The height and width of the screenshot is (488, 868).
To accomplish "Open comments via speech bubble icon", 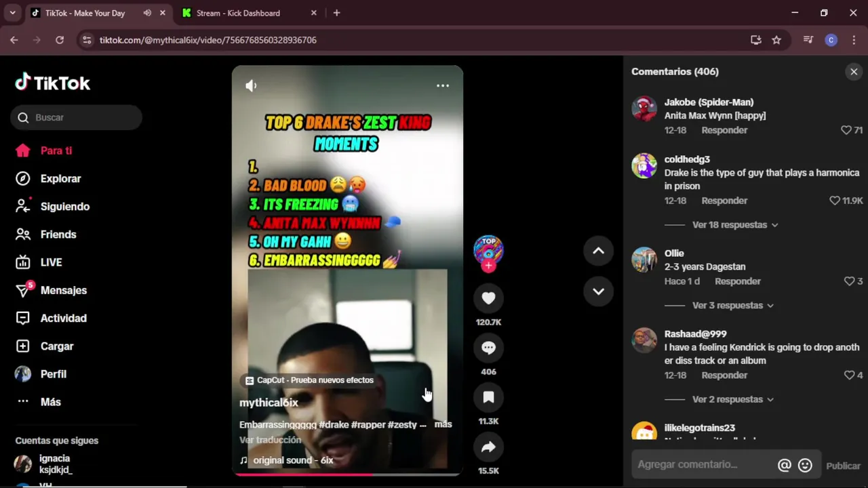I will (488, 348).
